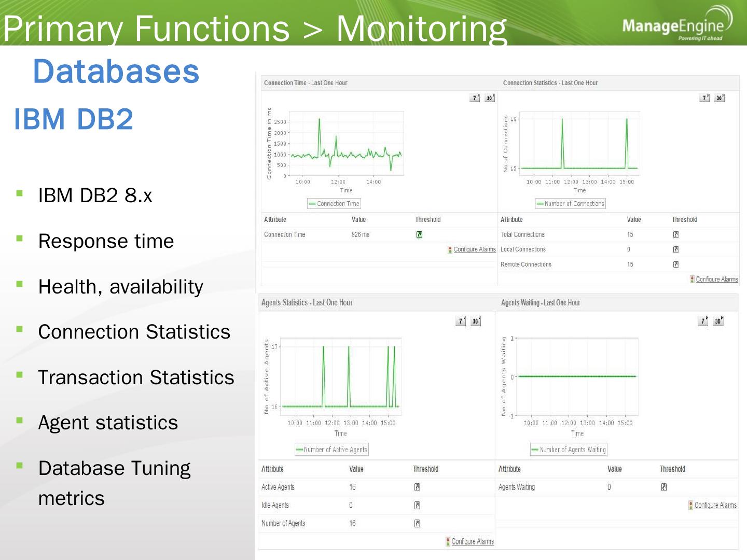Open 7-day report in Connection Statistics panel
Image resolution: width=747 pixels, height=560 pixels.
tap(704, 97)
